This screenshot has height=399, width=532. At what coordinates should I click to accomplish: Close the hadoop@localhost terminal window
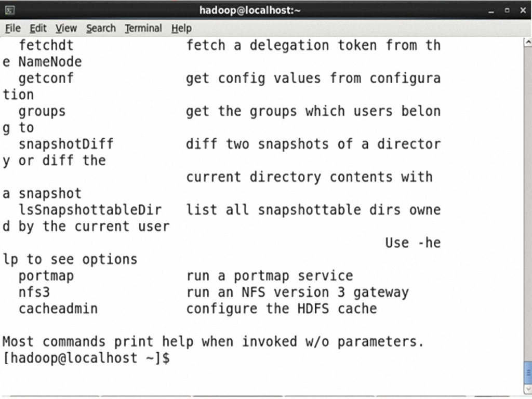[523, 10]
